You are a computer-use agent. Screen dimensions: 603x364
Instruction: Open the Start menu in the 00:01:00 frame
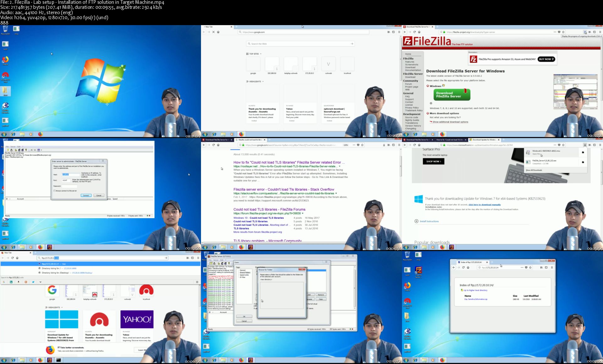pyautogui.click(x=4, y=134)
